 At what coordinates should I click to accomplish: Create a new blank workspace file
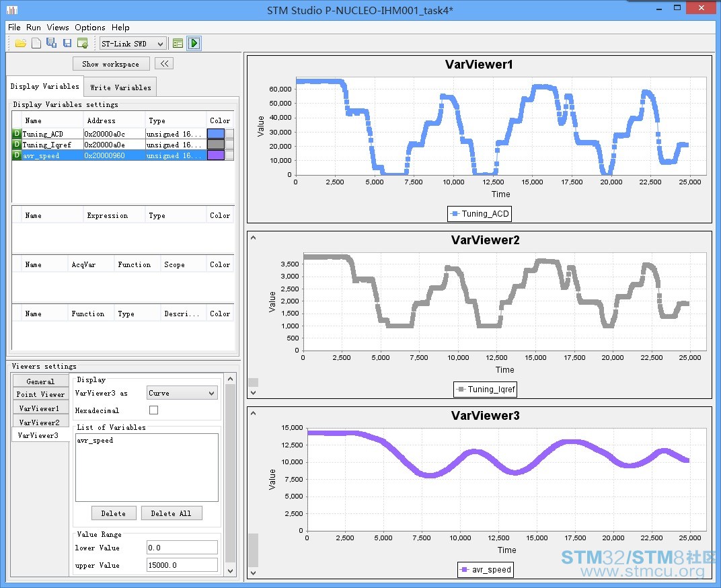(x=36, y=43)
